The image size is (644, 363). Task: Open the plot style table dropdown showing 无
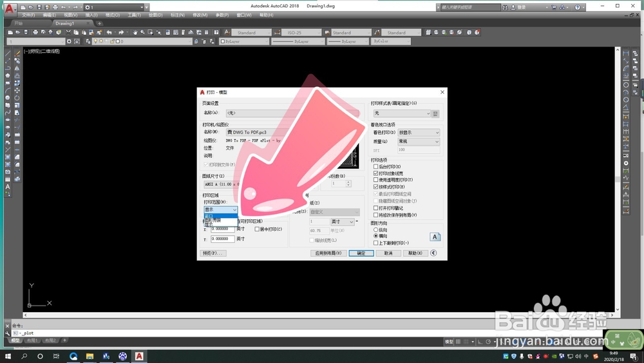[x=402, y=113]
